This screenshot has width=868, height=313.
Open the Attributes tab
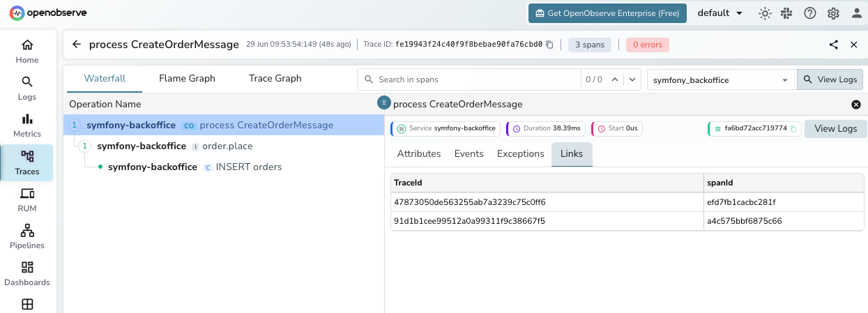[419, 154]
